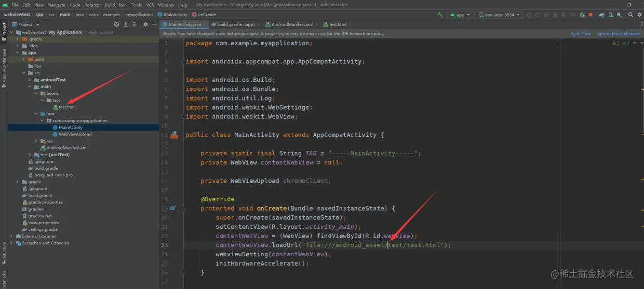644x289 pixels.
Task: Click line number 23 in editor gutter
Action: (165, 245)
